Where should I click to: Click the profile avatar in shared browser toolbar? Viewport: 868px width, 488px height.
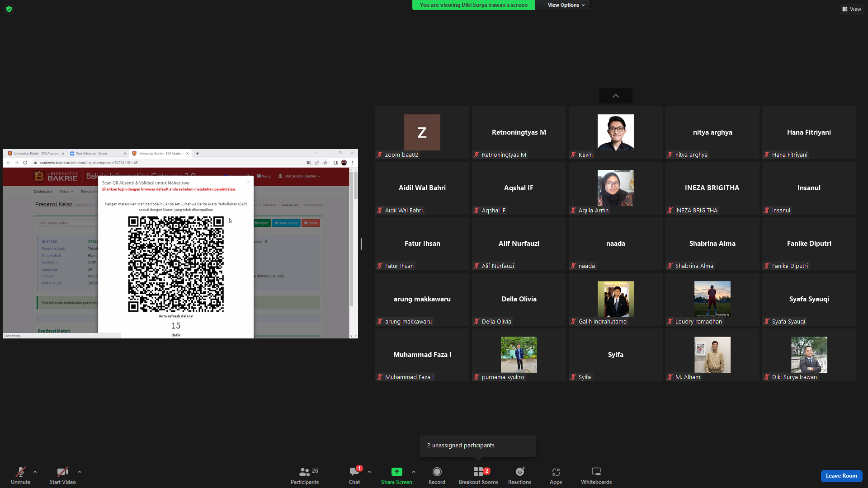coord(344,163)
